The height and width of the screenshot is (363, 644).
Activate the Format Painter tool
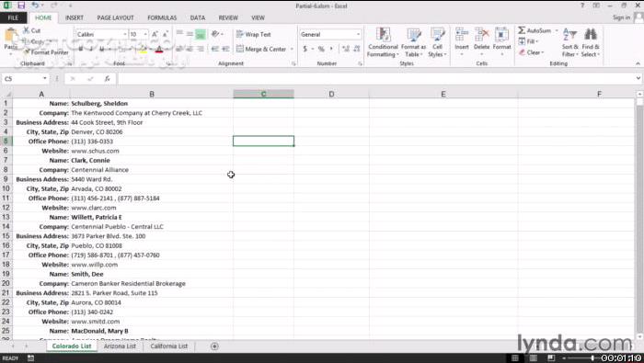tap(46, 52)
